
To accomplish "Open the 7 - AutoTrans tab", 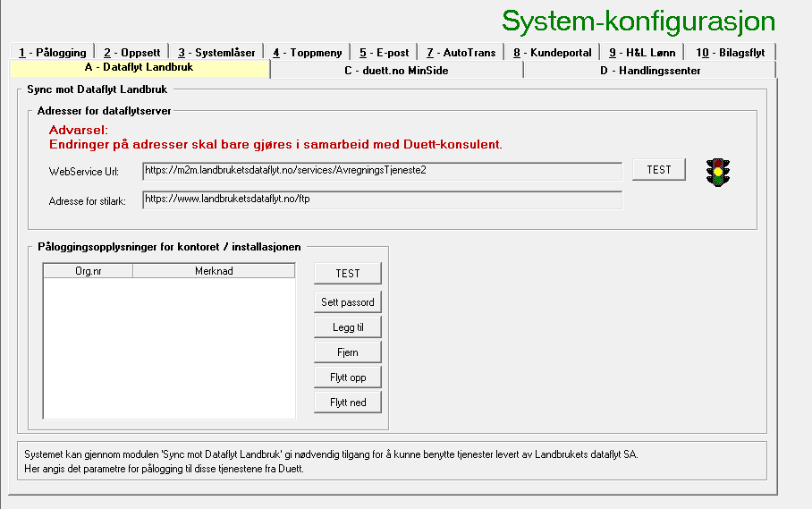I will coord(461,52).
